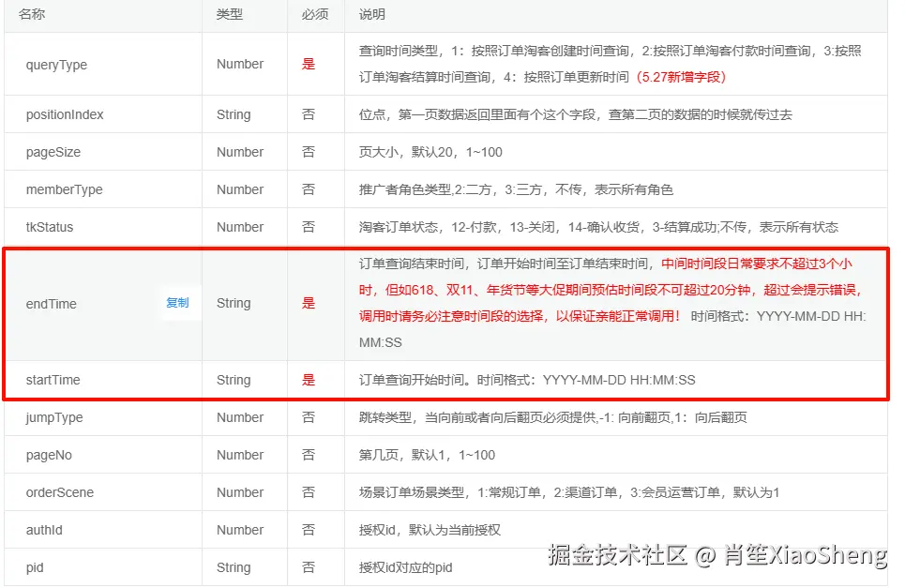Click the description 授权id对应的pid
Viewport: 905px width, 588px height.
pos(406,567)
